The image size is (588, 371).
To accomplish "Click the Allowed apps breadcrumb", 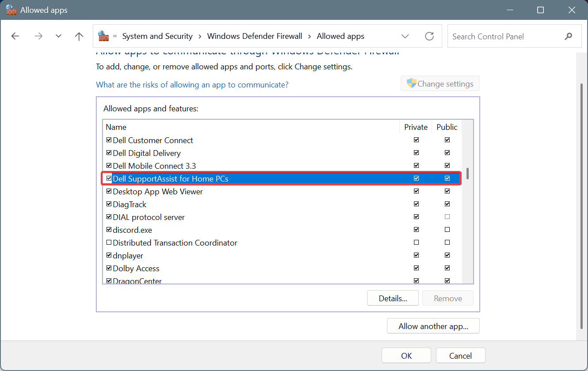I will (x=341, y=36).
